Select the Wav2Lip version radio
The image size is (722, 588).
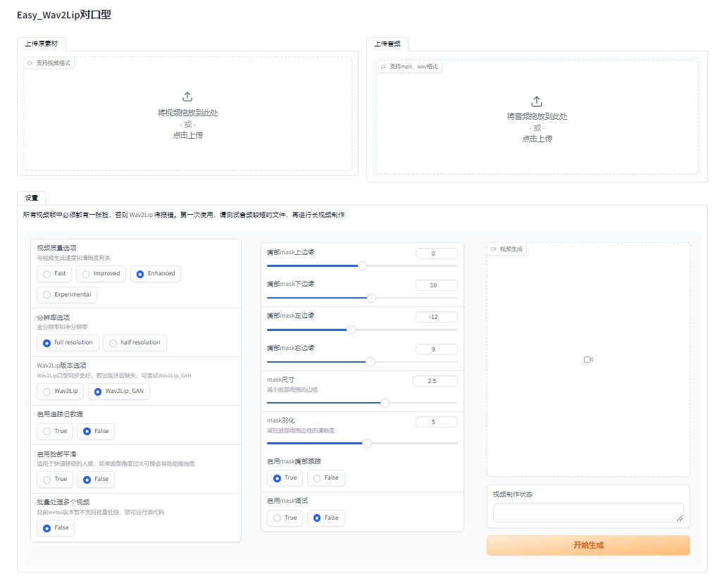tap(61, 392)
